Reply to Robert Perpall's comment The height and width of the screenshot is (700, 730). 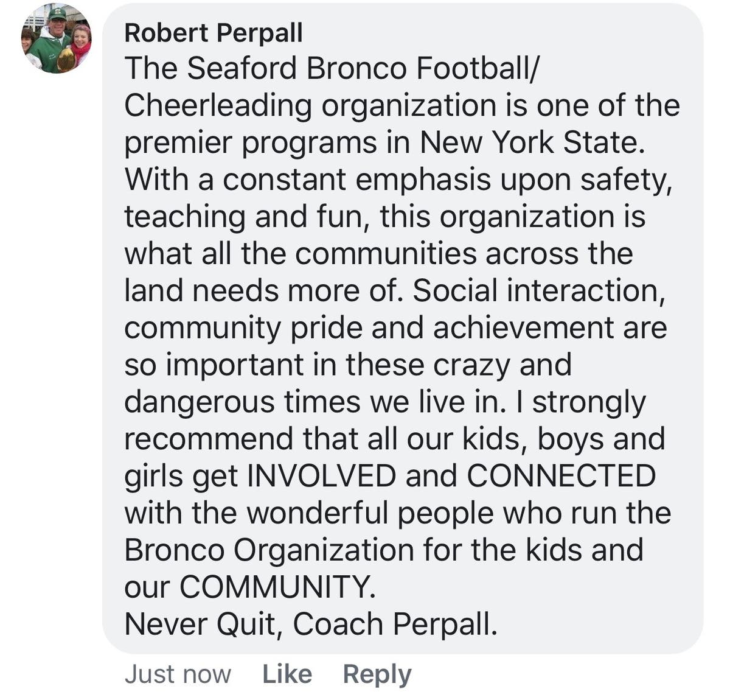pyautogui.click(x=377, y=674)
